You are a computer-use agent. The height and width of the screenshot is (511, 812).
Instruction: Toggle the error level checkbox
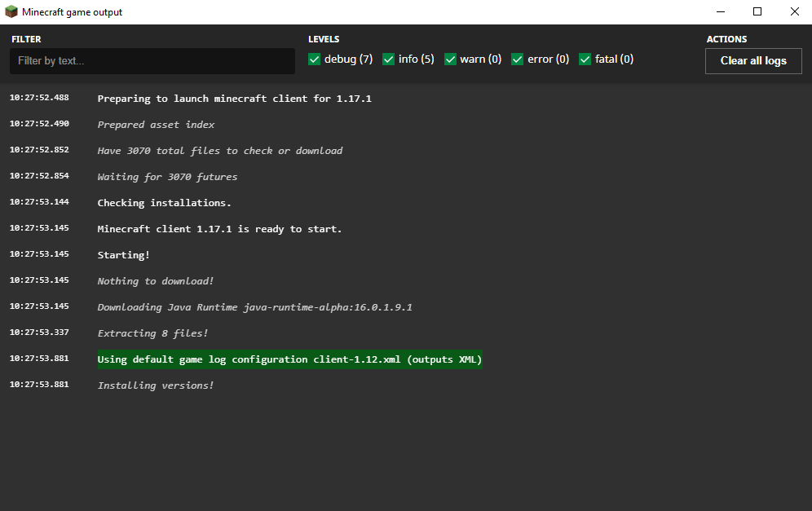518,59
